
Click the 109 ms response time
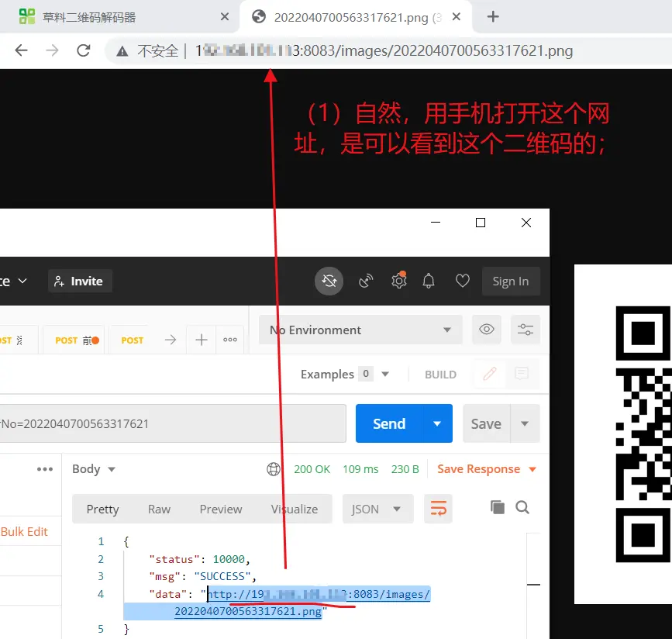[x=360, y=469]
